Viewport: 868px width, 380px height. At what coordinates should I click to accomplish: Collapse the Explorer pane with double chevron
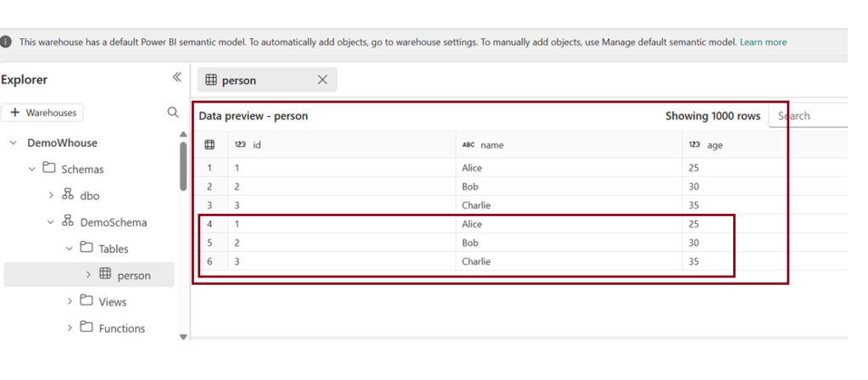(x=176, y=77)
